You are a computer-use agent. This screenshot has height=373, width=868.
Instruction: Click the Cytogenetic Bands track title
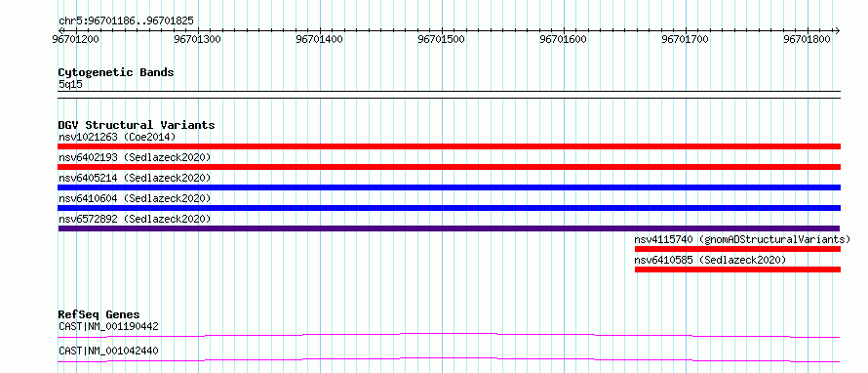[116, 72]
